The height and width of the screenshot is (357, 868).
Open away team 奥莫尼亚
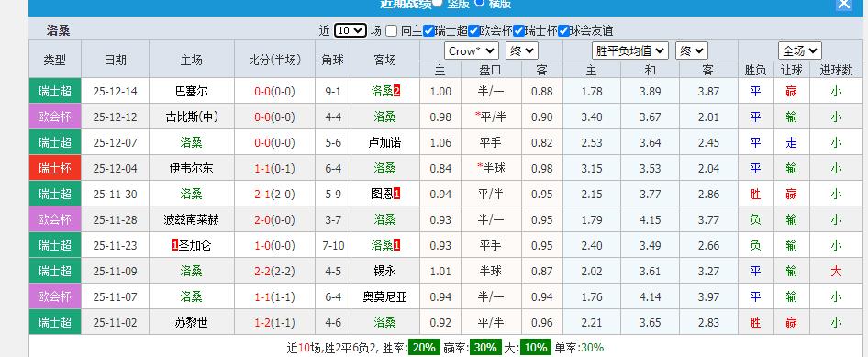pos(385,297)
